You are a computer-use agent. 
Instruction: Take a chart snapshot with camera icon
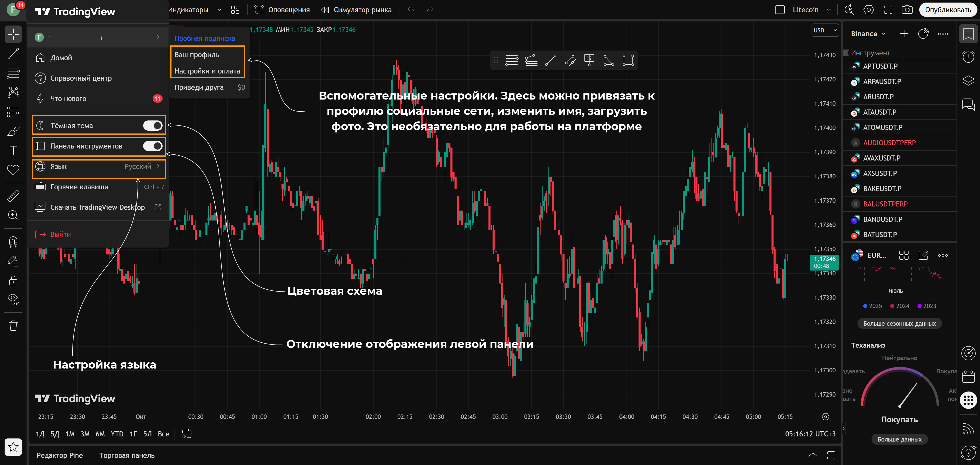(907, 10)
